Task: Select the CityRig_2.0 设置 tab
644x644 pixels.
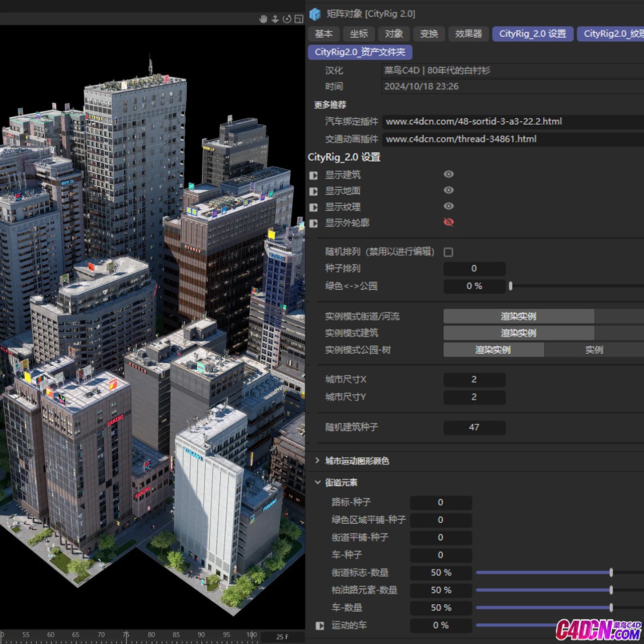Action: pyautogui.click(x=533, y=34)
